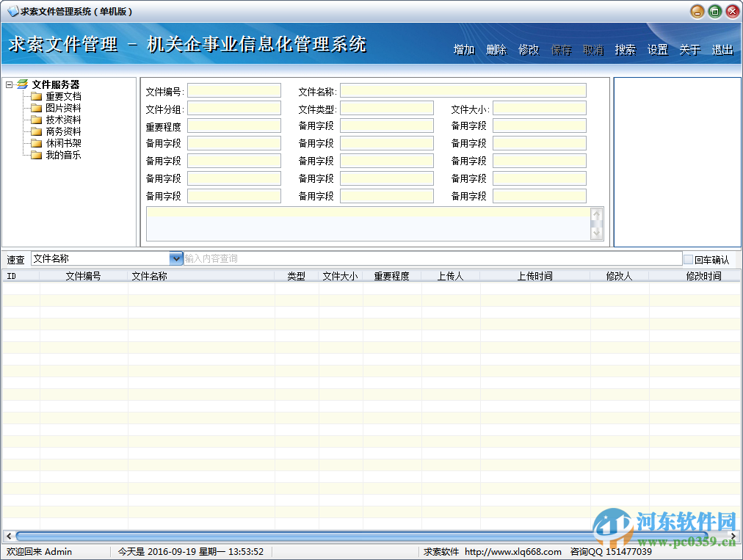Click the 删除 (Delete) toolbar icon
Image resolution: width=743 pixels, height=560 pixels.
click(x=496, y=50)
